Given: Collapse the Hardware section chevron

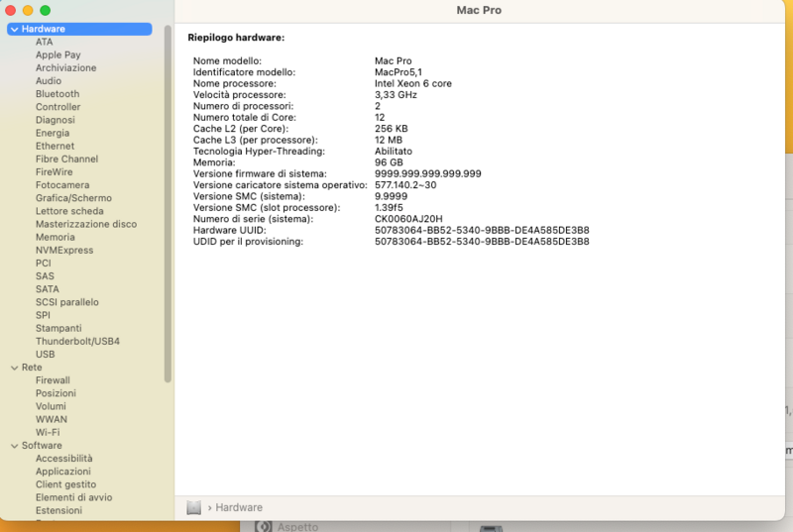Looking at the screenshot, I should 13,30.
